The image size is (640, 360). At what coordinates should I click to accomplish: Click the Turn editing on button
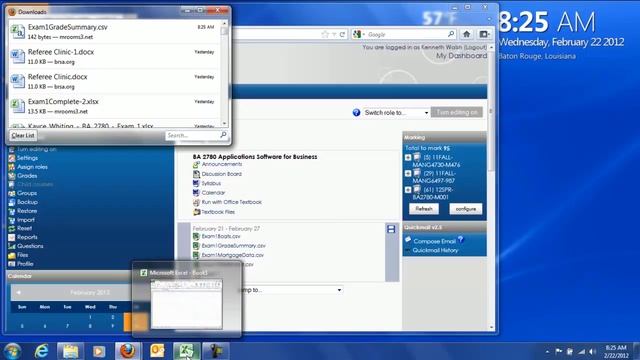[x=457, y=112]
